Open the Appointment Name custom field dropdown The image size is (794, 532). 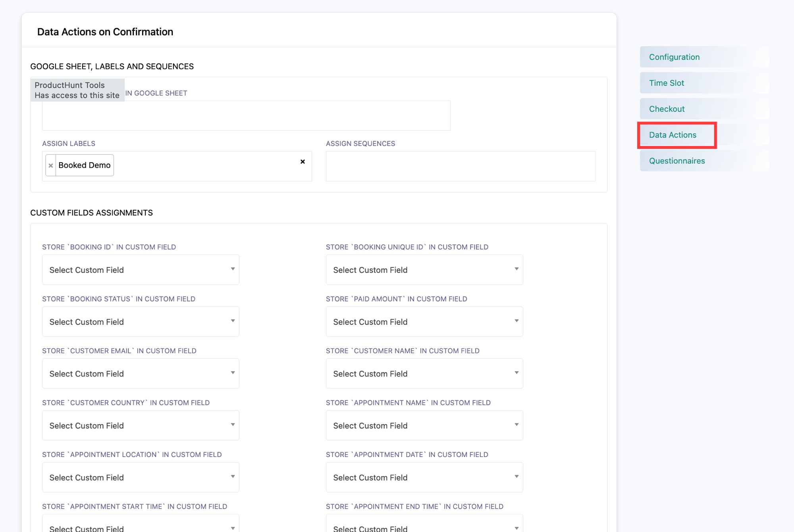click(424, 426)
